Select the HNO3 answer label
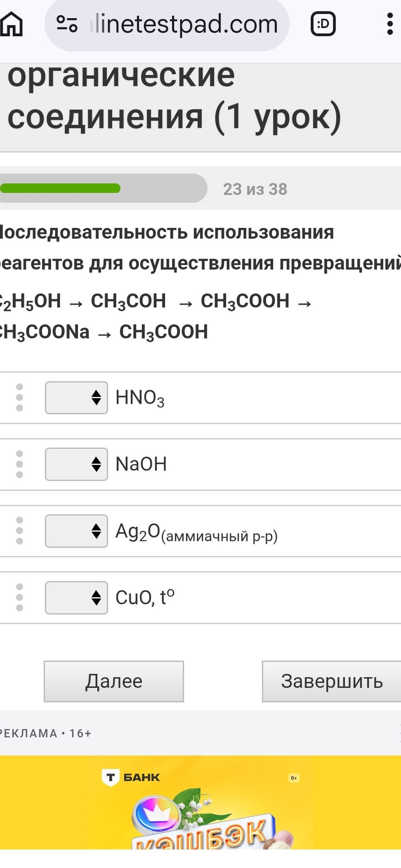Viewport: 401px width, 868px height. point(140,398)
